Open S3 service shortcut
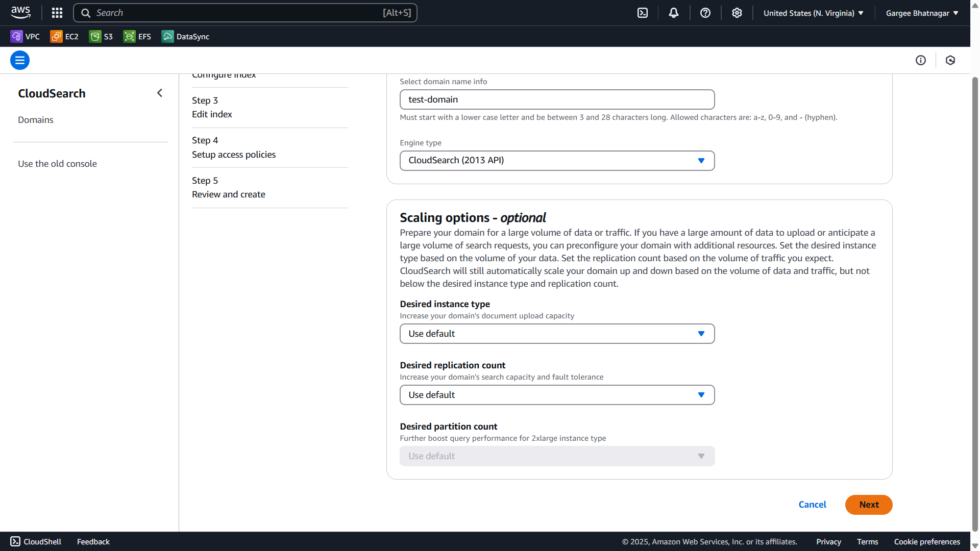Screen dimensions: 980x551 pos(101,36)
